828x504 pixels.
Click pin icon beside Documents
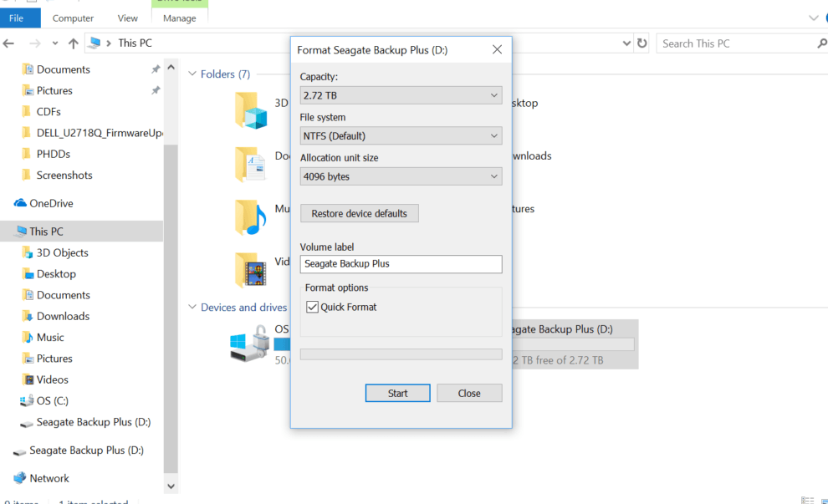click(156, 69)
